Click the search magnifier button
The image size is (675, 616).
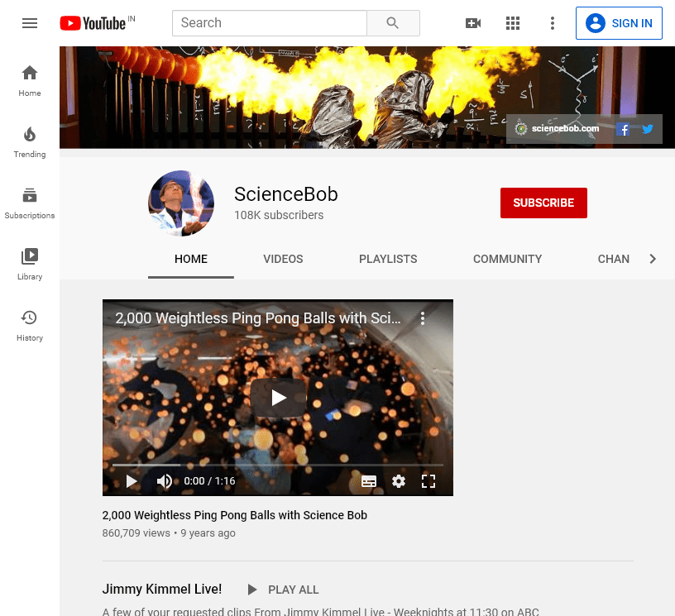tap(393, 23)
